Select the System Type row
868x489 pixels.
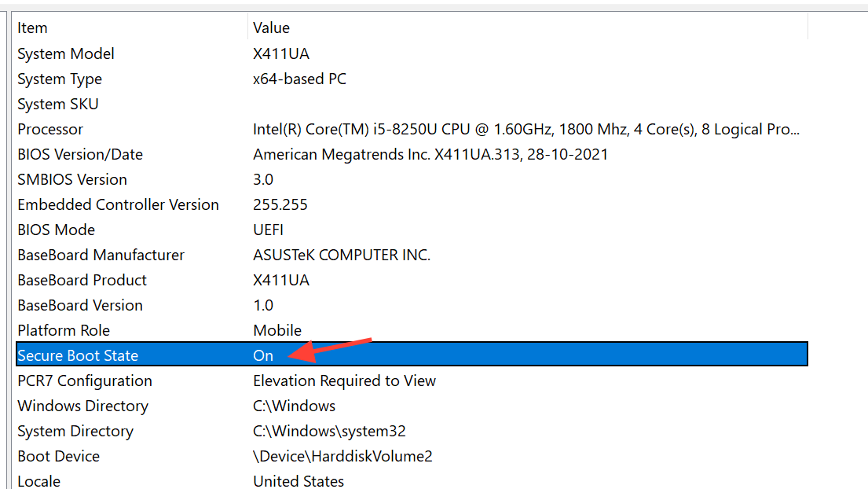click(60, 79)
